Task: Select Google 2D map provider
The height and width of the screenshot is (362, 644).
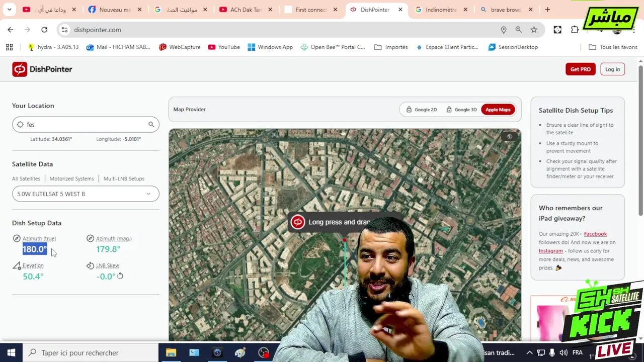Action: [421, 110]
